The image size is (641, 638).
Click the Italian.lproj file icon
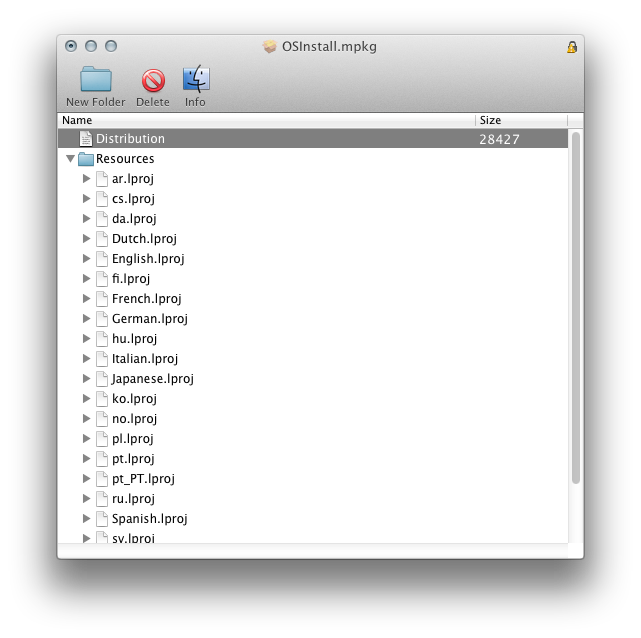[102, 359]
